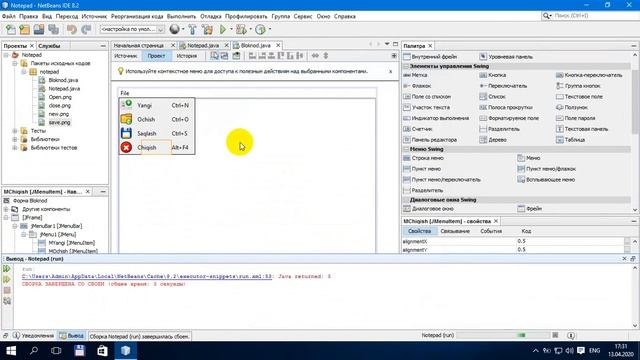The height and width of the screenshot is (360, 640).
Task: Click the Save All toolbar icon
Action: click(53, 29)
